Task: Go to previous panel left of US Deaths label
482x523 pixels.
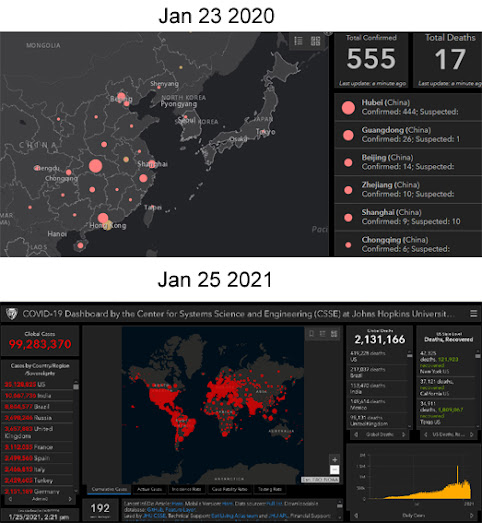Action: (426, 434)
